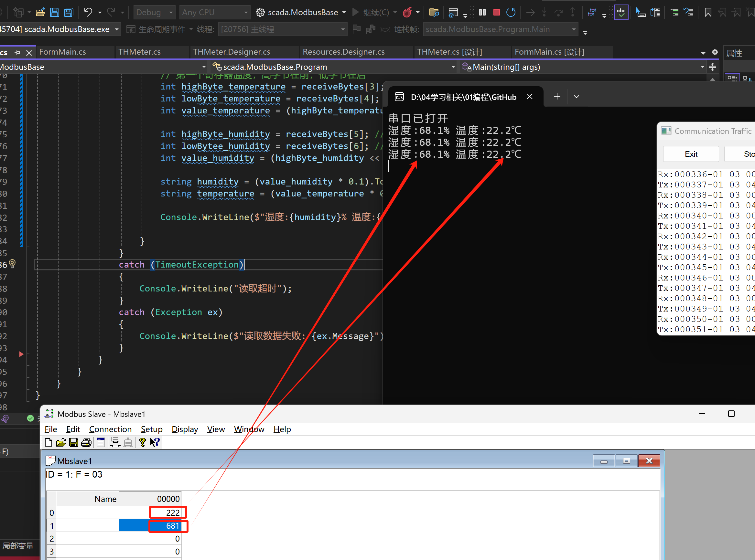Click the Hot Reload flame icon

click(407, 13)
